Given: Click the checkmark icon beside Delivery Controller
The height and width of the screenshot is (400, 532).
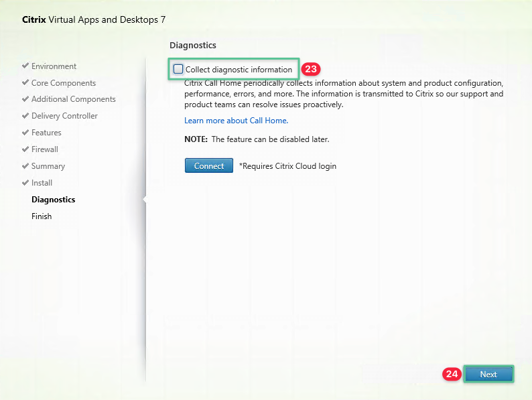Looking at the screenshot, I should [x=25, y=115].
